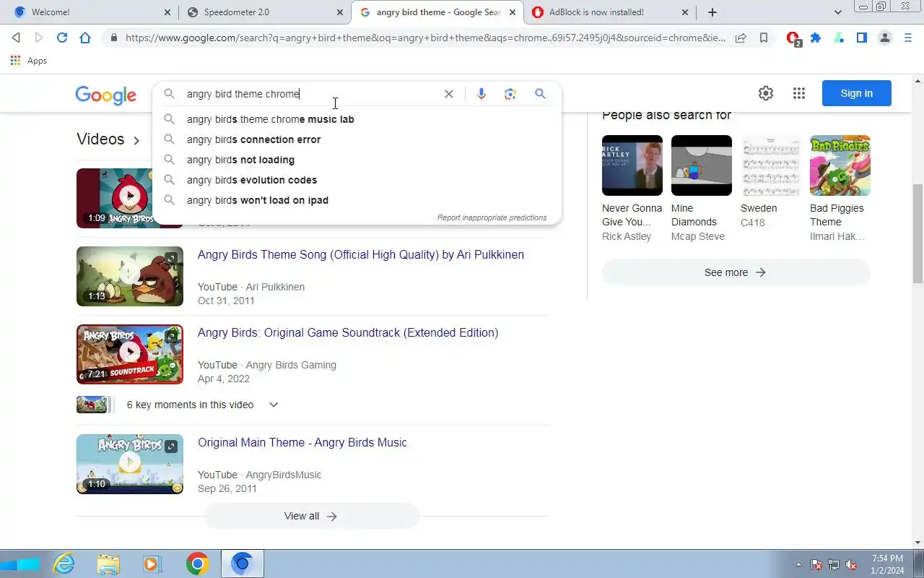This screenshot has height=578, width=924.
Task: Bookmark this page with the bookmark icon
Action: [x=764, y=38]
